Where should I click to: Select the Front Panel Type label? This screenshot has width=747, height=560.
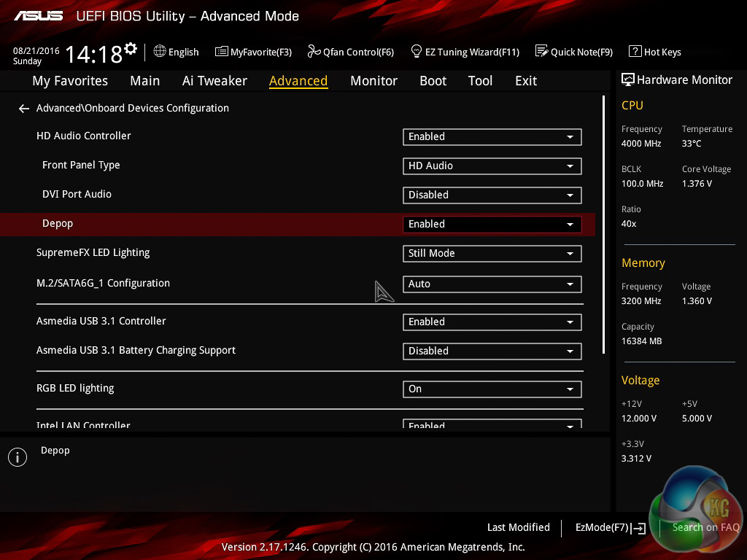pos(81,166)
